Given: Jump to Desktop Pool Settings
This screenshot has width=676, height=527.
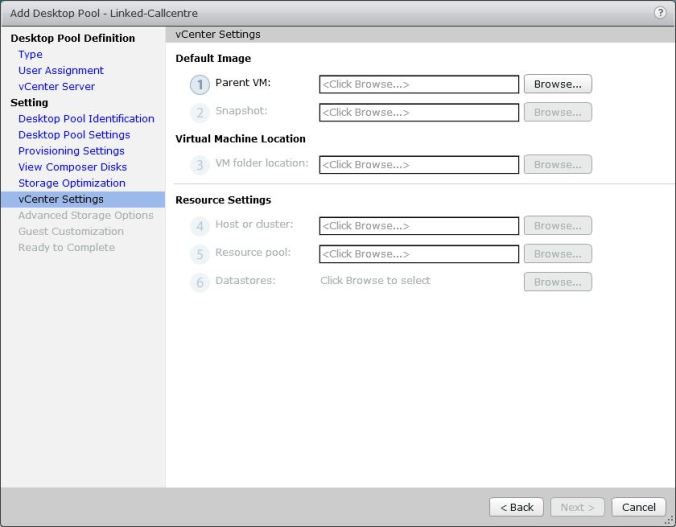Looking at the screenshot, I should (x=74, y=134).
